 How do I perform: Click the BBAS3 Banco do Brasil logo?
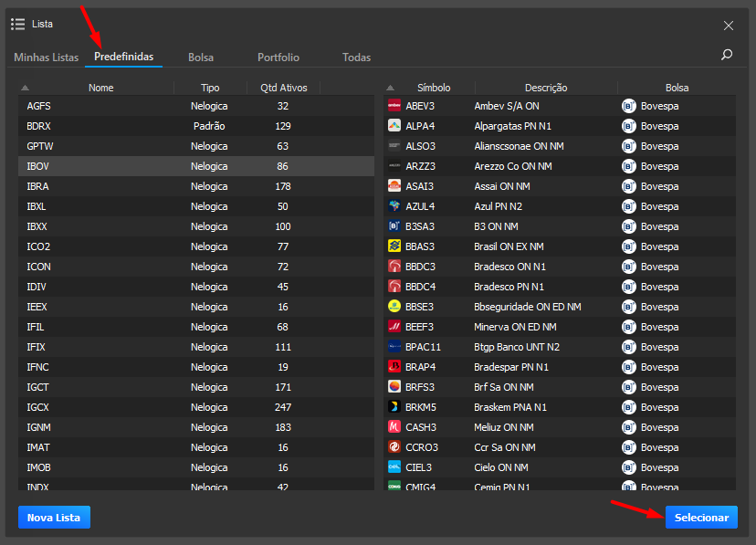pos(394,246)
